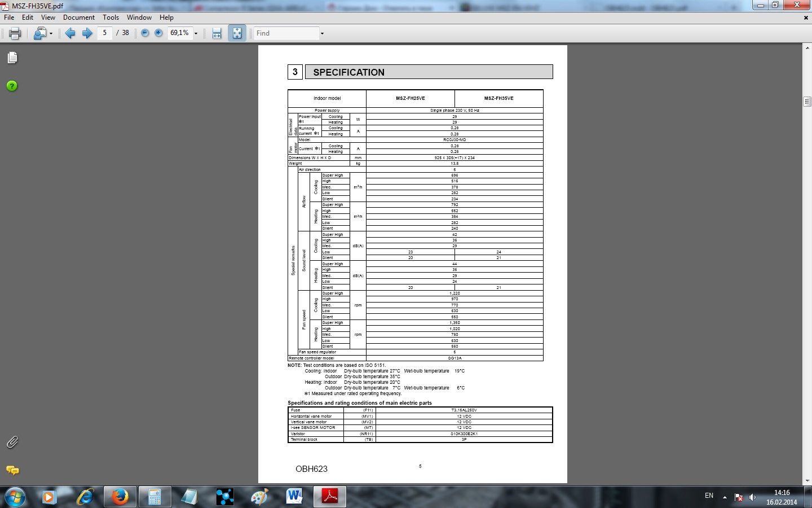Show the Attachments paperclip panel

(12, 442)
